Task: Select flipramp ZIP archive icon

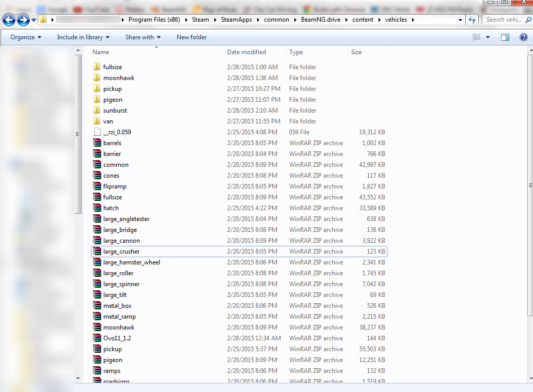Action: point(97,186)
